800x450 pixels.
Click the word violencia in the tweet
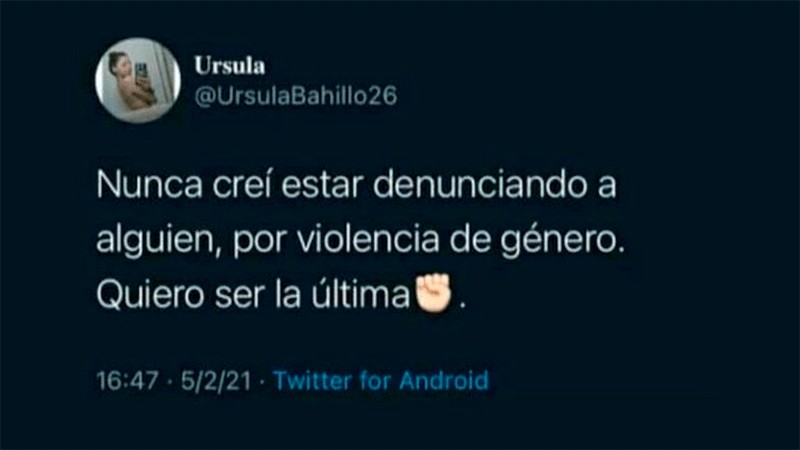click(x=368, y=239)
